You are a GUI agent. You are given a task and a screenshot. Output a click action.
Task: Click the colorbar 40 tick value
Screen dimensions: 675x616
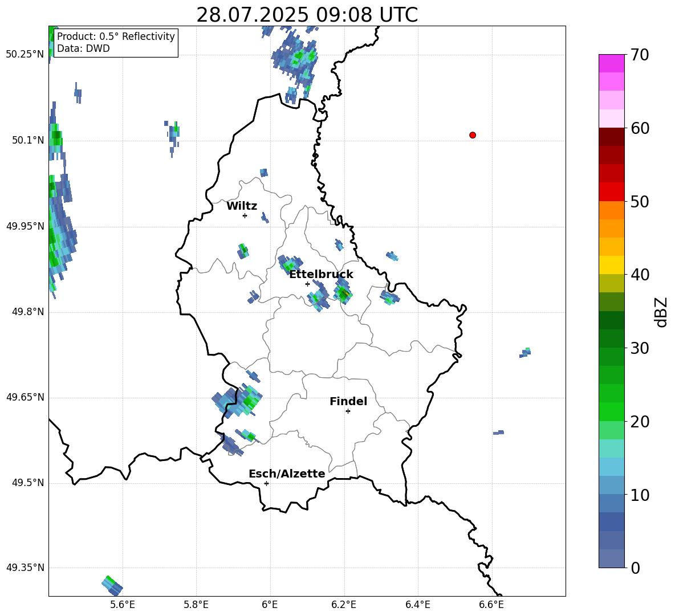point(640,275)
